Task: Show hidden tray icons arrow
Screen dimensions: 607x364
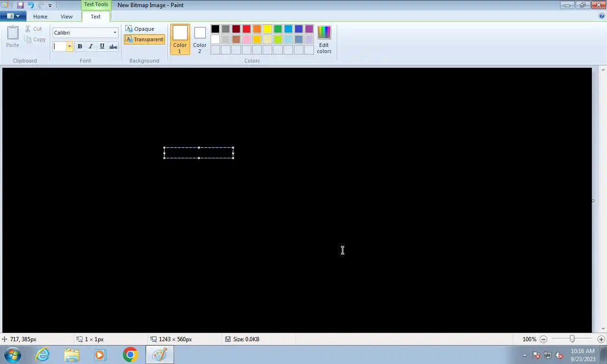Action: click(x=524, y=355)
